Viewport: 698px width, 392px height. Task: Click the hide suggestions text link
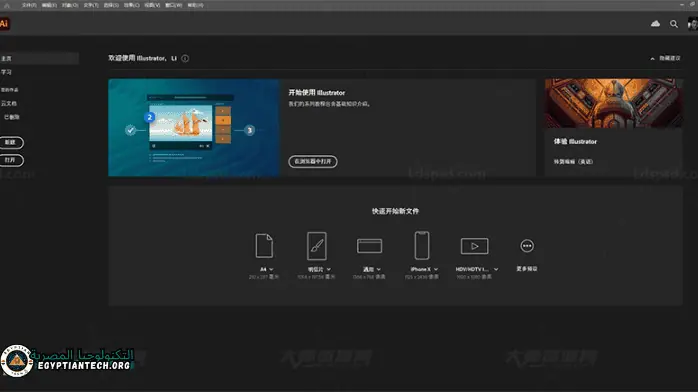coord(670,58)
